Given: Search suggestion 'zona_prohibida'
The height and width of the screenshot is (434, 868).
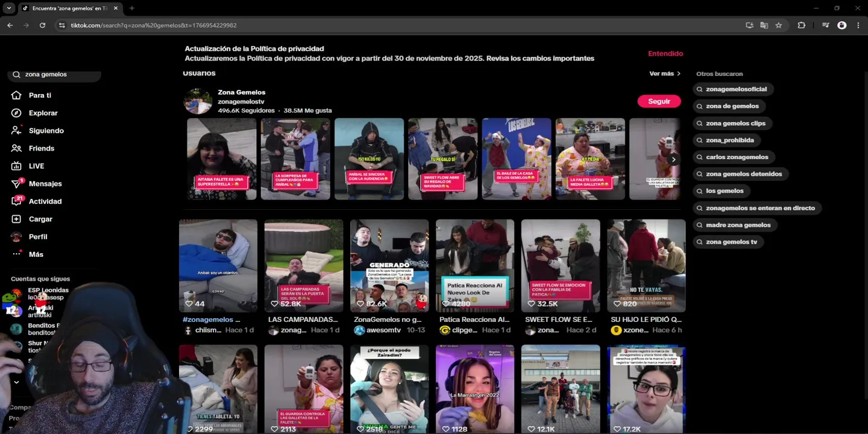Looking at the screenshot, I should tap(725, 140).
